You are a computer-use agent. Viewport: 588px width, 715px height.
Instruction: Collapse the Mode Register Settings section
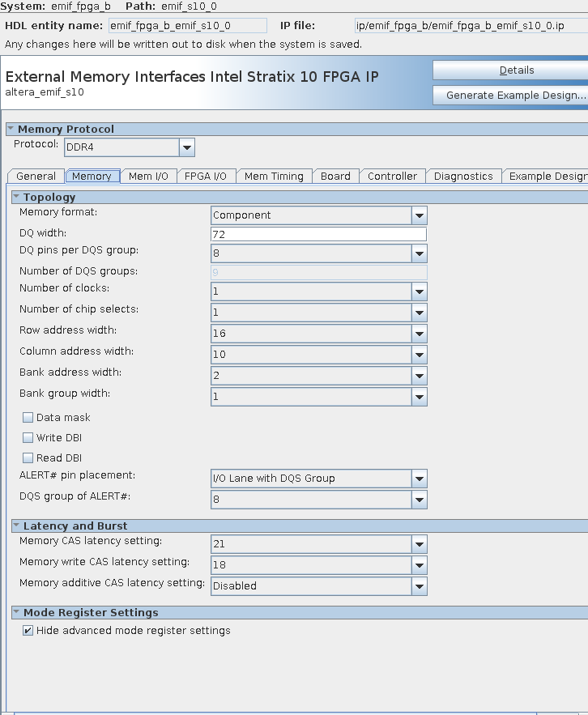16,612
